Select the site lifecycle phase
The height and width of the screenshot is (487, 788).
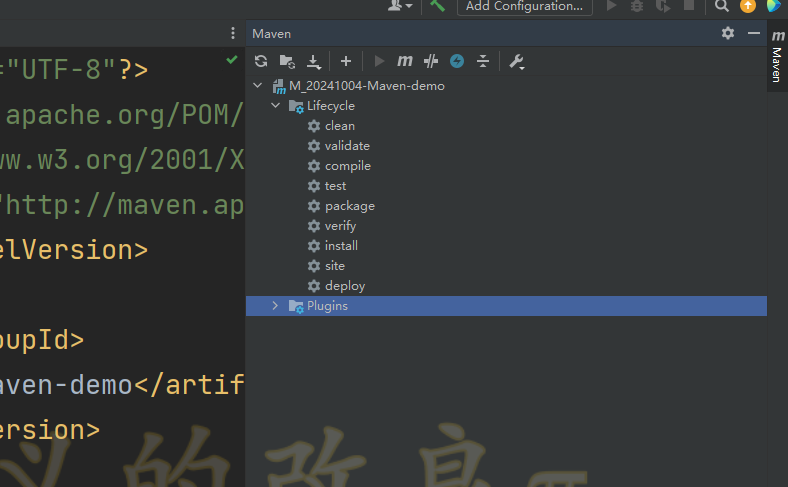(x=335, y=266)
